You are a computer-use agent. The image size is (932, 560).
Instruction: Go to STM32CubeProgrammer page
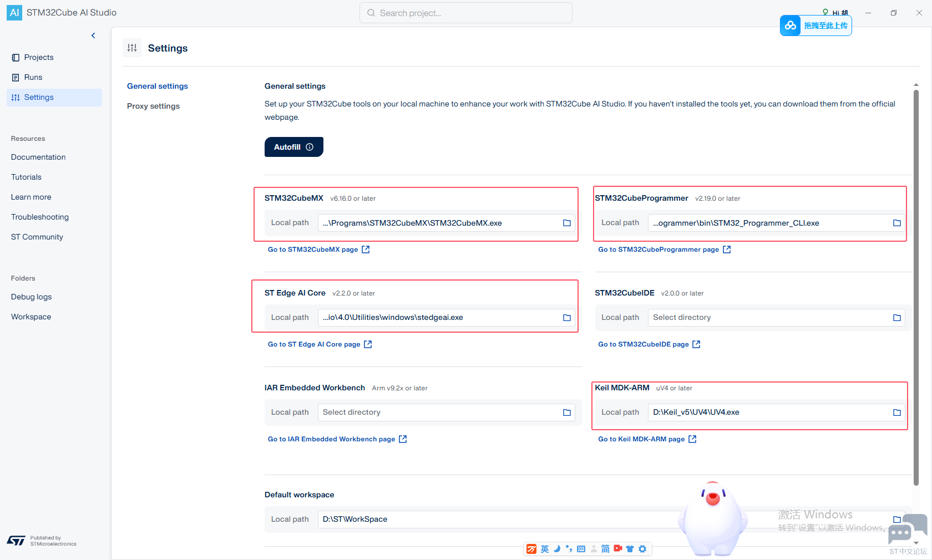click(x=664, y=250)
